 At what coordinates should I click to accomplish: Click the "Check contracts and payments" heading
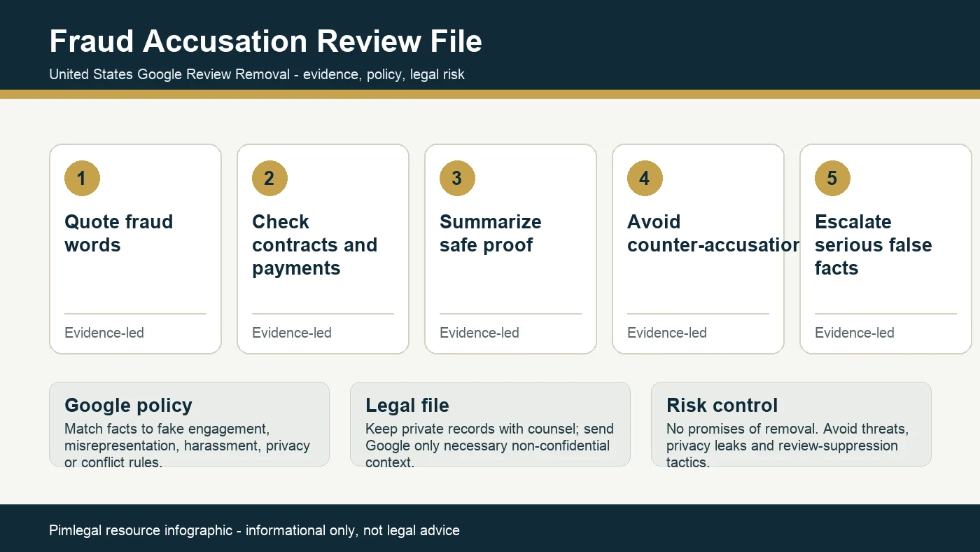point(315,244)
